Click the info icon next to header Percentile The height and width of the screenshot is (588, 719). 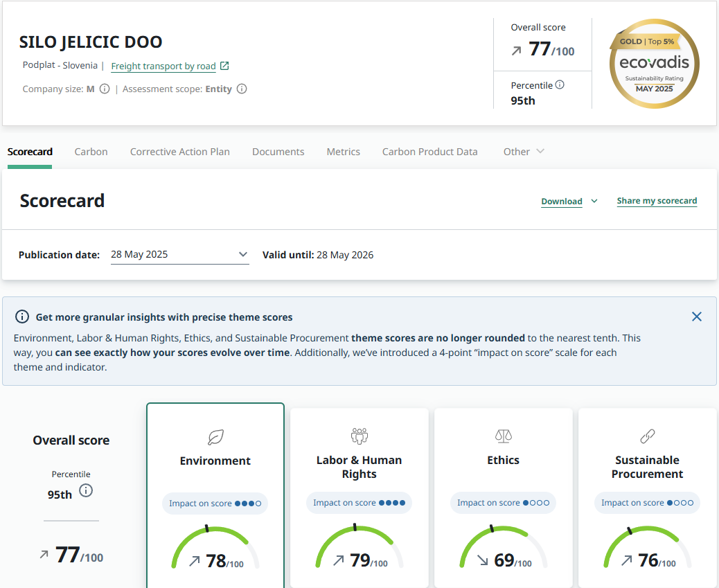coord(560,85)
